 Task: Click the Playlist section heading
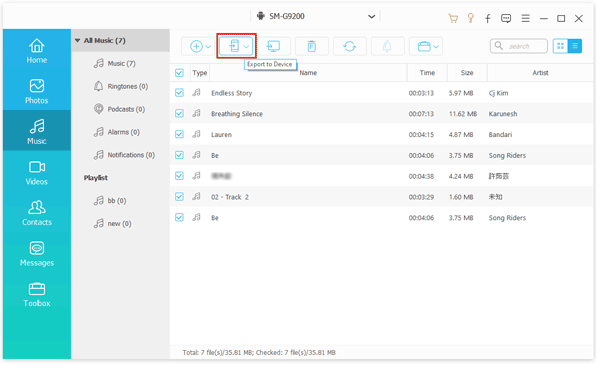tap(96, 178)
